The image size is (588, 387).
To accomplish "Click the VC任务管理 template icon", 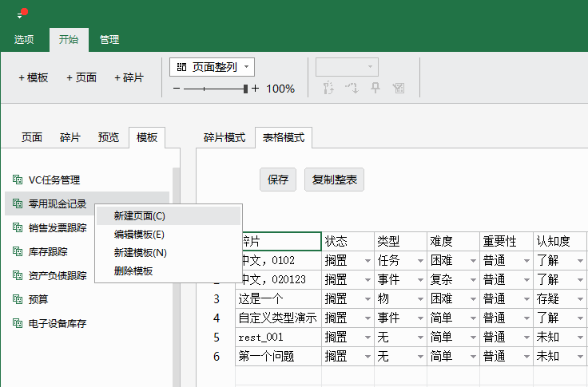I will point(18,180).
